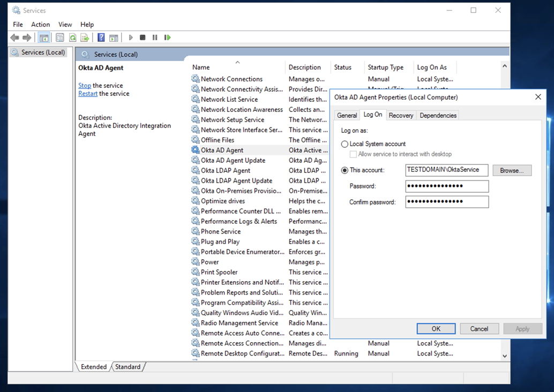The image size is (554, 392).
Task: Open the Dependencies tab
Action: coord(438,115)
